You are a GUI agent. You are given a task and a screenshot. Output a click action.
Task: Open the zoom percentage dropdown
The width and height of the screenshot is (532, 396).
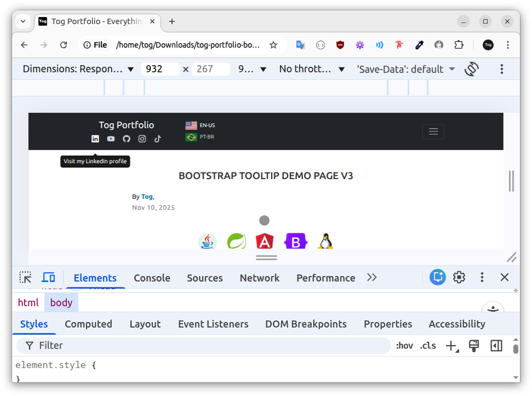pos(251,69)
